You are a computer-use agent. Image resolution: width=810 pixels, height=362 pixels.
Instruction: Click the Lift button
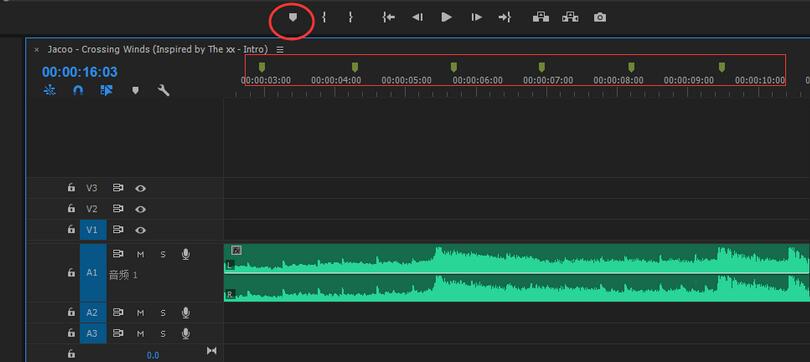[541, 17]
